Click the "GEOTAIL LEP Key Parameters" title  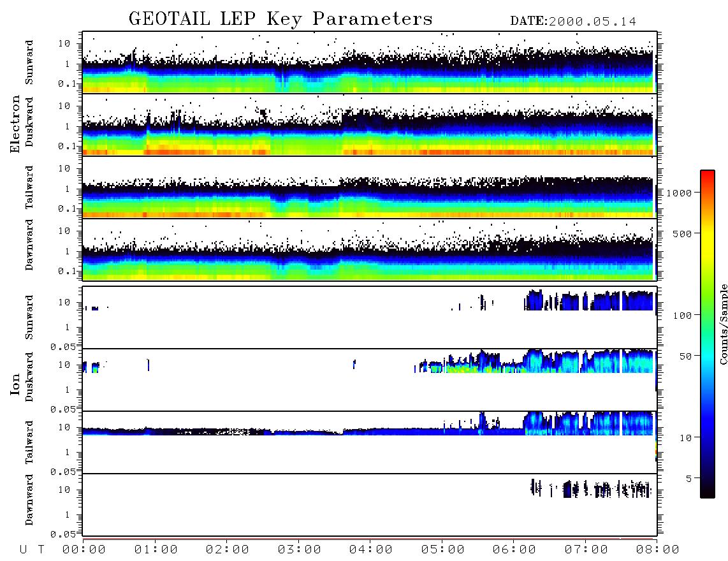[x=280, y=19]
